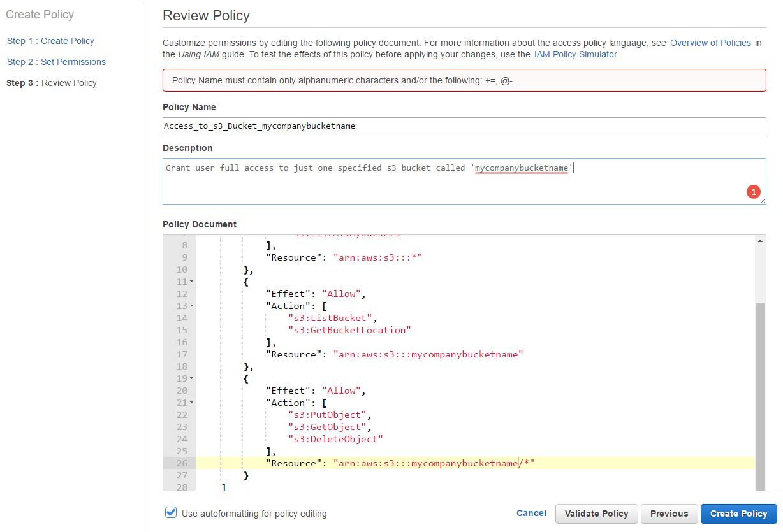783x532 pixels.
Task: Click the red policy name error message
Action: (464, 81)
